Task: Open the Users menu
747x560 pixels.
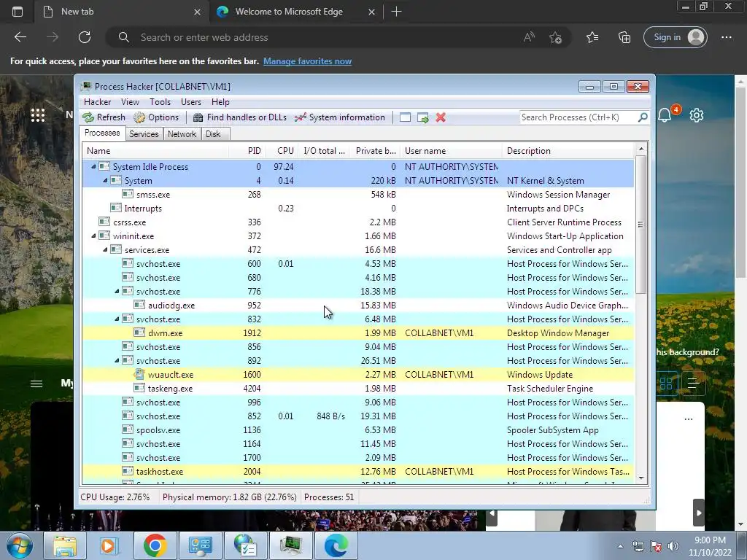Action: 190,102
